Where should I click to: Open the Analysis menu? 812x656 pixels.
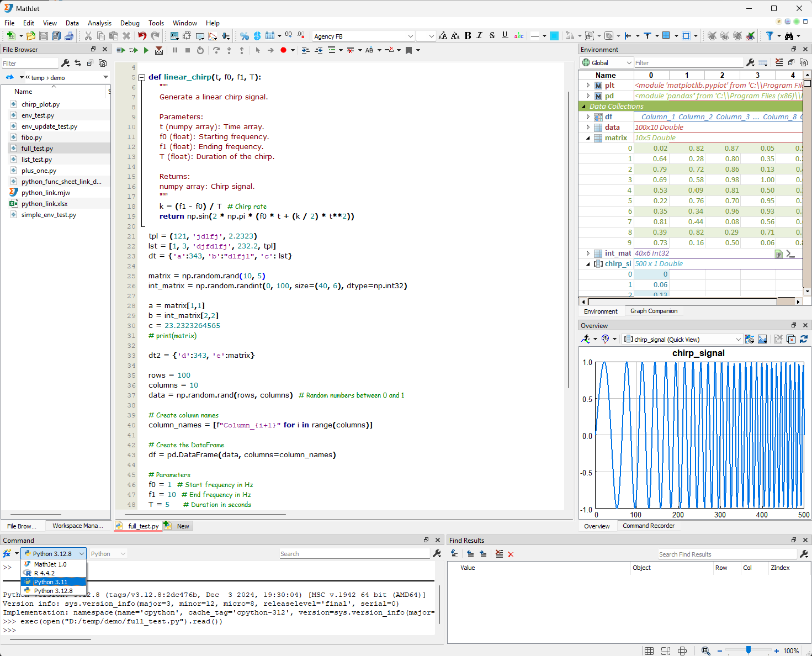[99, 23]
